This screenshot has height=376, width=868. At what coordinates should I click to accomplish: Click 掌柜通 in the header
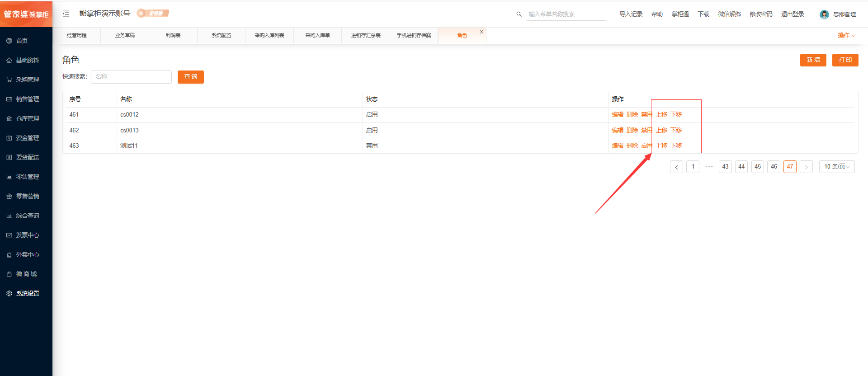coord(680,14)
